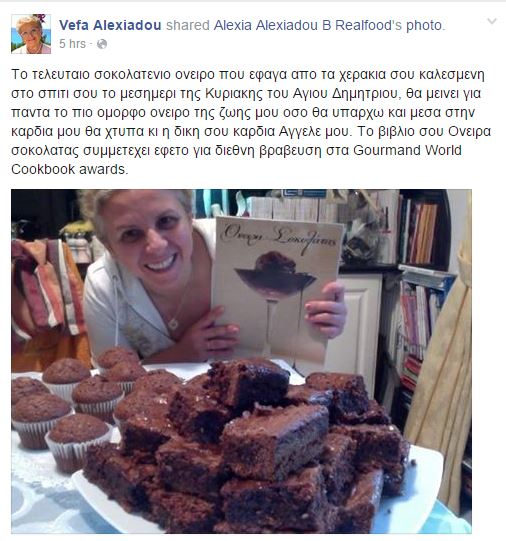The height and width of the screenshot is (541, 506).
Task: Click the globe public privacy icon
Action: (x=102, y=44)
